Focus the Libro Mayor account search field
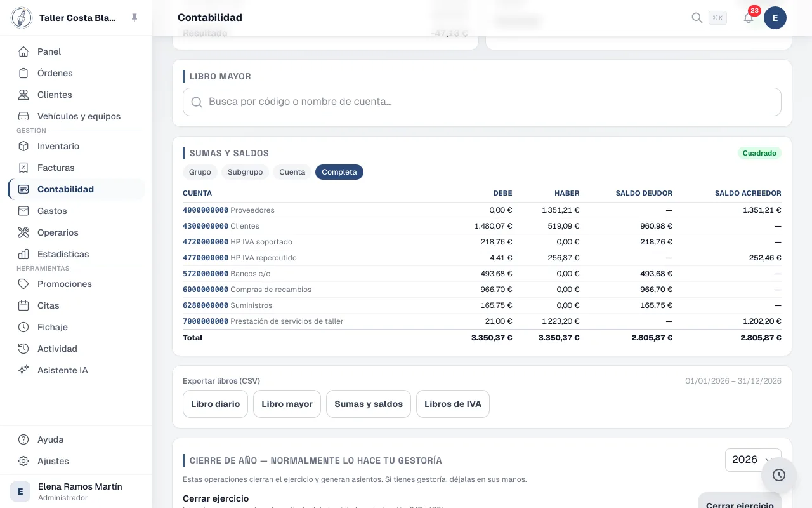 coord(482,102)
